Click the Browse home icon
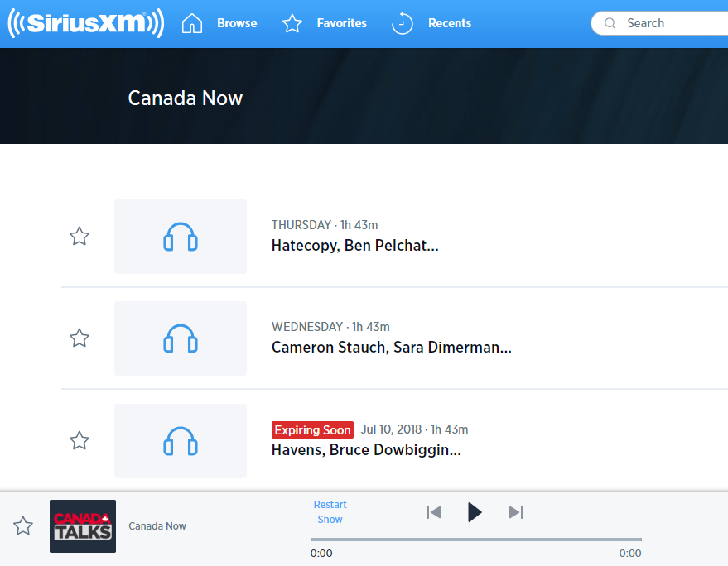 point(192,23)
